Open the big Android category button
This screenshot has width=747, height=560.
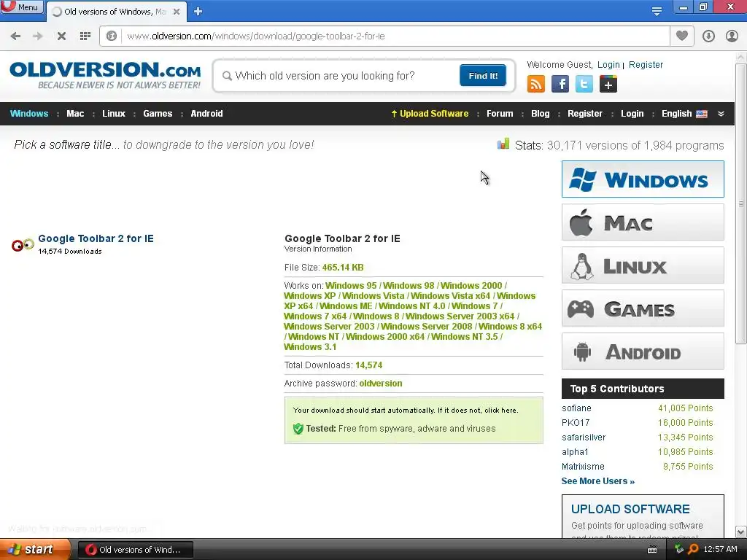pyautogui.click(x=643, y=351)
